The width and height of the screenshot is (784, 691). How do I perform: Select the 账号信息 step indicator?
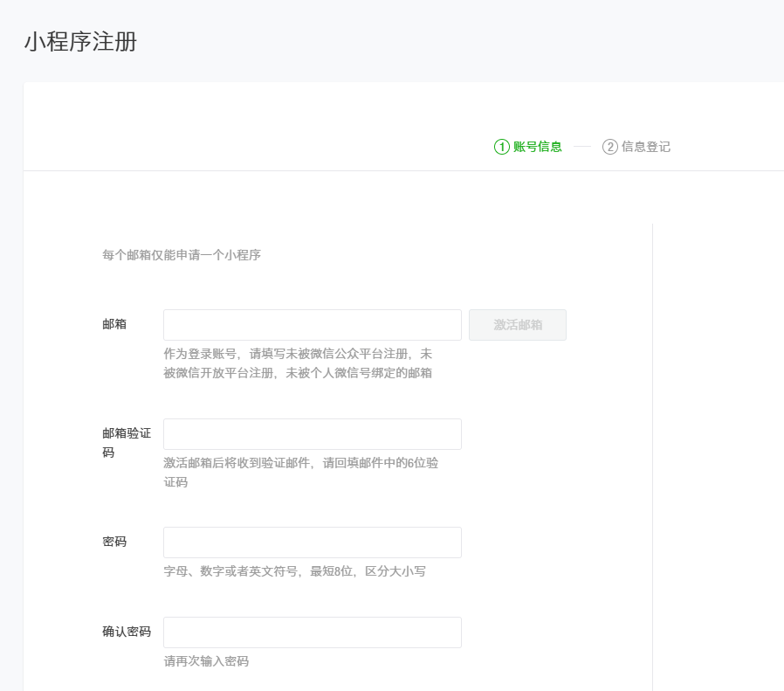(534, 146)
